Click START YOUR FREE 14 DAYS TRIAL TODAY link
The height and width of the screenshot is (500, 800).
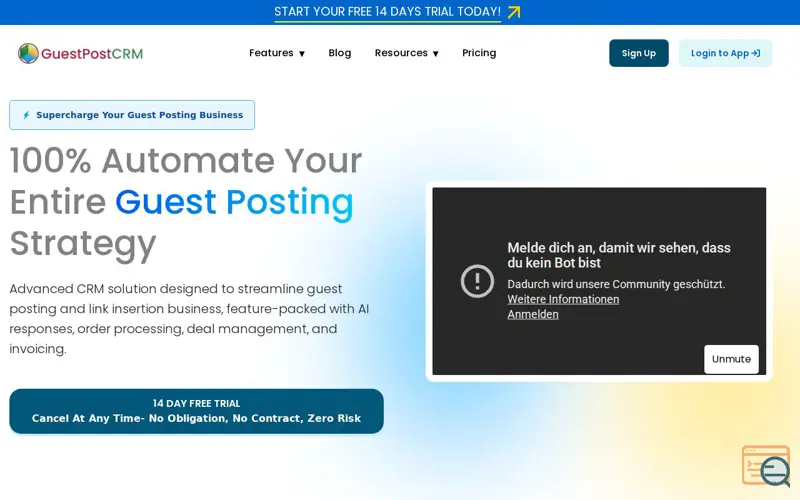[x=387, y=12]
